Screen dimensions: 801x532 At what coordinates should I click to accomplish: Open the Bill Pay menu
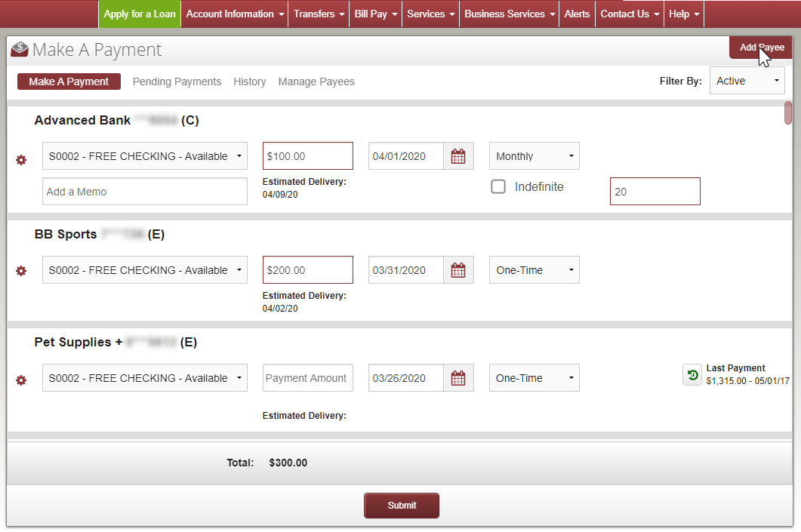(375, 13)
